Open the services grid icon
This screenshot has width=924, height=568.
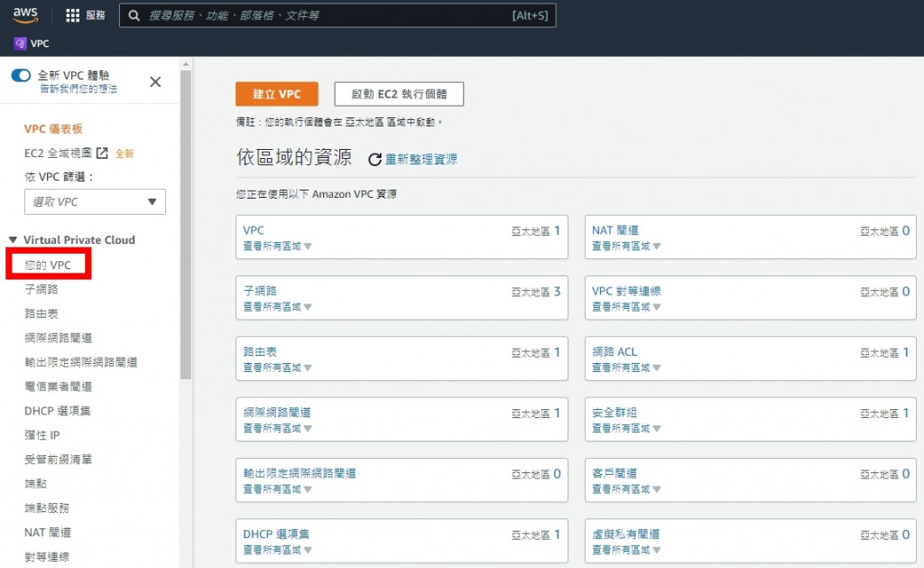tap(72, 15)
